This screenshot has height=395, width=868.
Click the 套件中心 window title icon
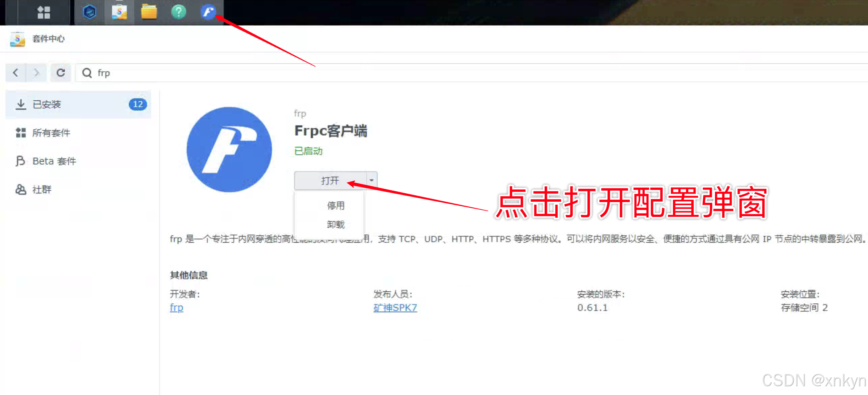tap(17, 39)
